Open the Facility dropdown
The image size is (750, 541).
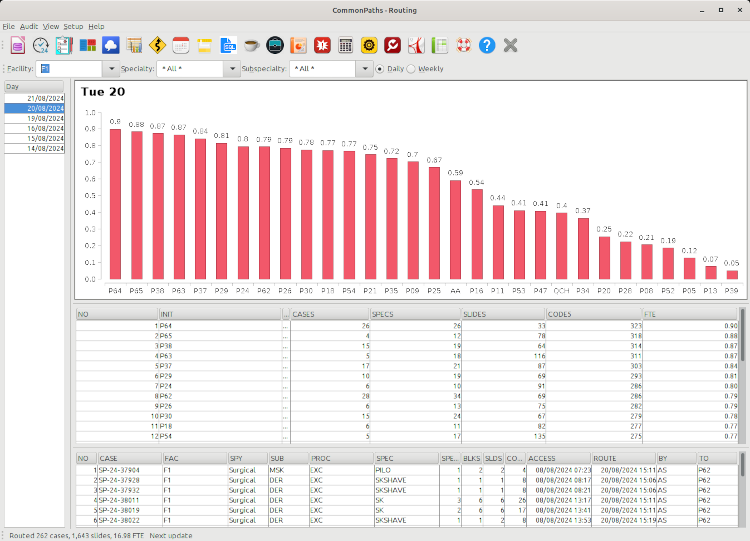(x=110, y=69)
